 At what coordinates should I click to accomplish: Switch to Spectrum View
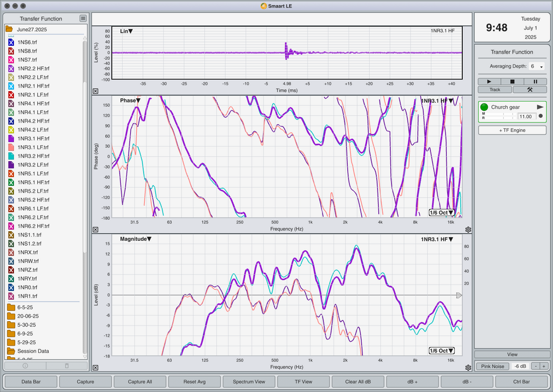coord(249,381)
